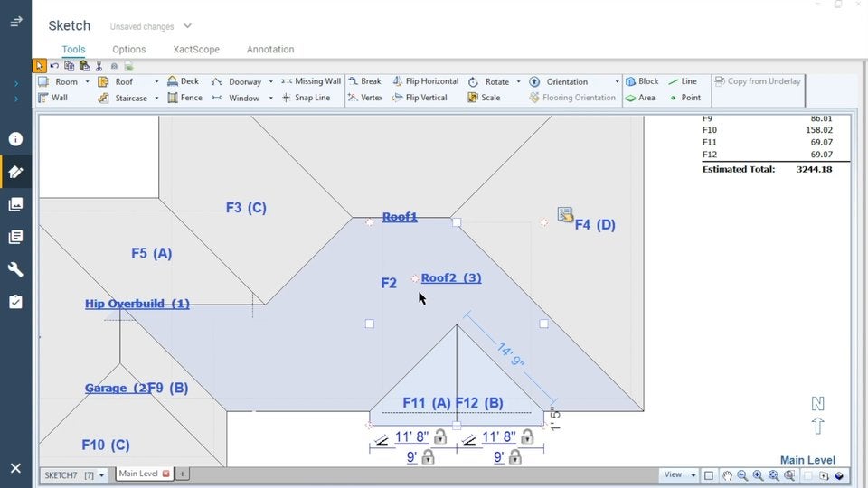Paste using the clipboard icon

84,66
